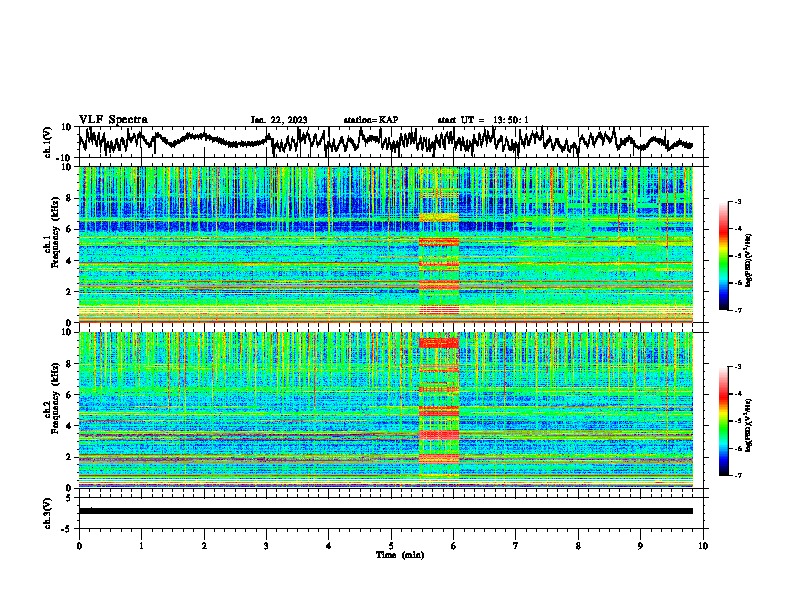Viewport: 792px width, 612px height.
Task: Click the 'start UT = 13:50:1' text
Action: (x=483, y=120)
